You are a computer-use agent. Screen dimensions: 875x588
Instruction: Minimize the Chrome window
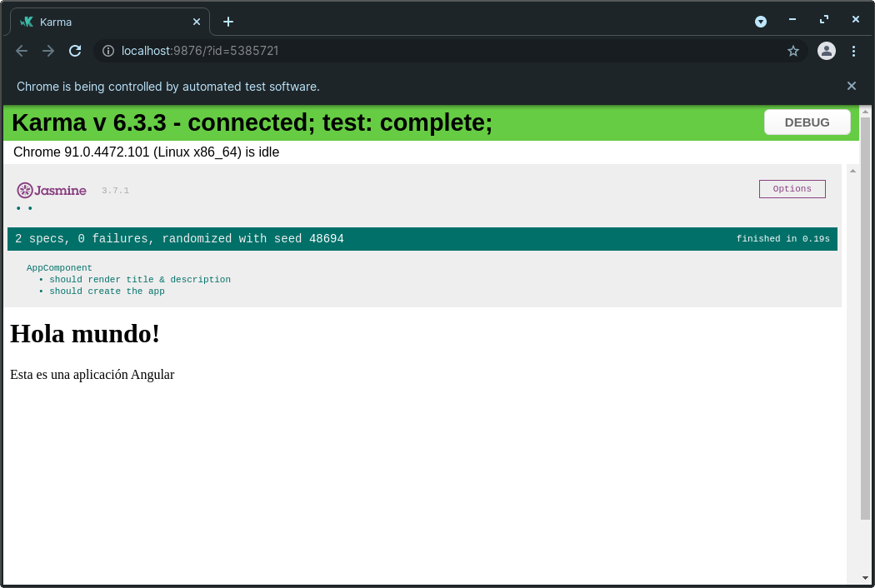pyautogui.click(x=792, y=19)
